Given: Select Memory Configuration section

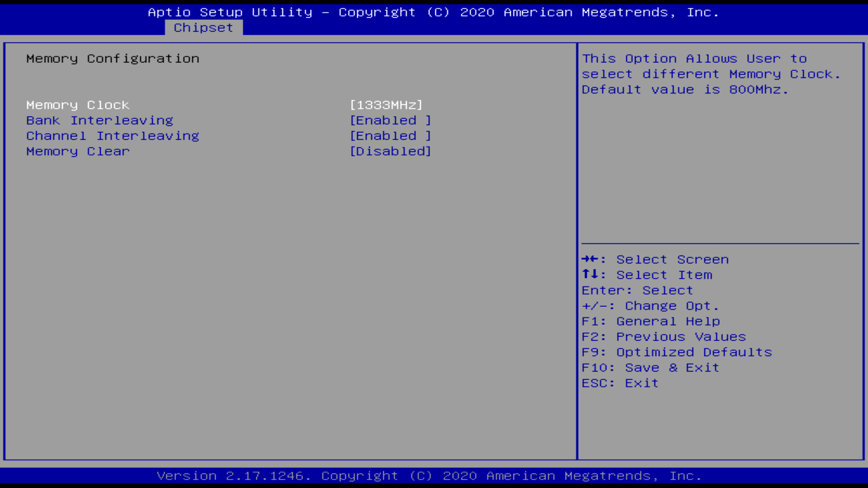Looking at the screenshot, I should pos(113,58).
